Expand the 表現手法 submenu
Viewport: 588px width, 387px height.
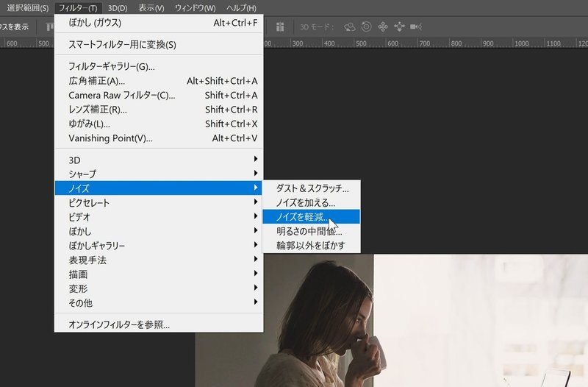(159, 260)
